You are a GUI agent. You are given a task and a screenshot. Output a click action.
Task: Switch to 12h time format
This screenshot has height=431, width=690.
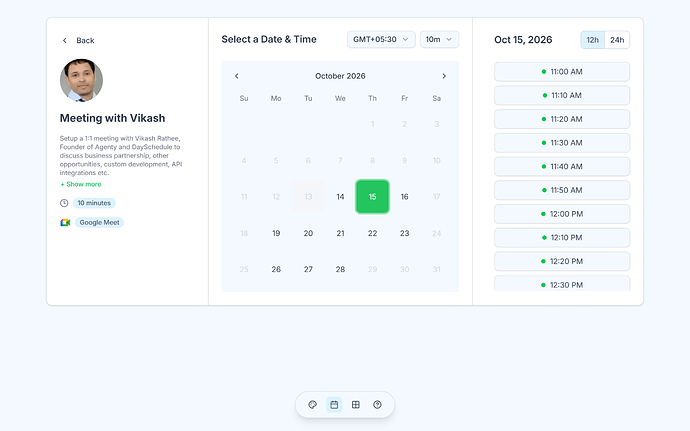(593, 40)
